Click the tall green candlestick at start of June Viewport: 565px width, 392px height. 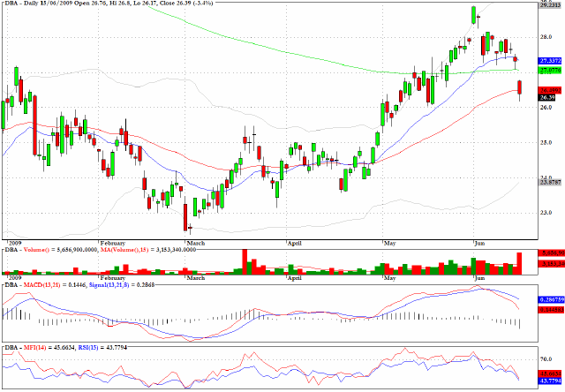tap(473, 15)
